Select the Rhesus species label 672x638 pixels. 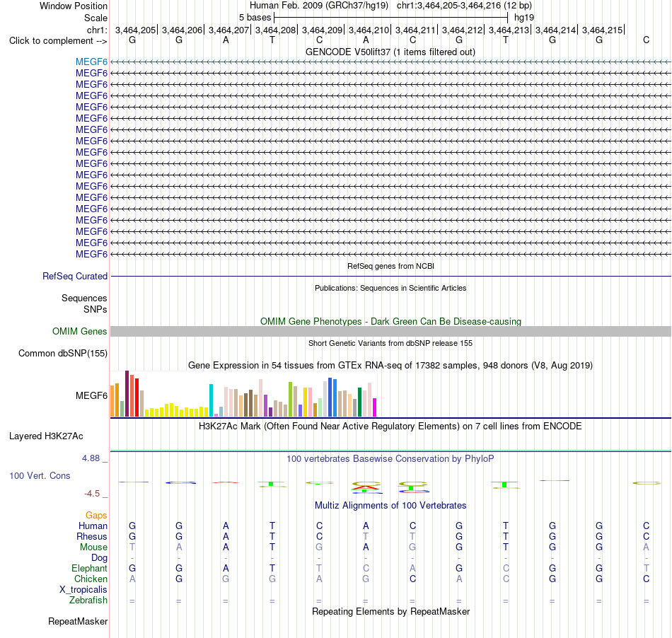pos(92,536)
